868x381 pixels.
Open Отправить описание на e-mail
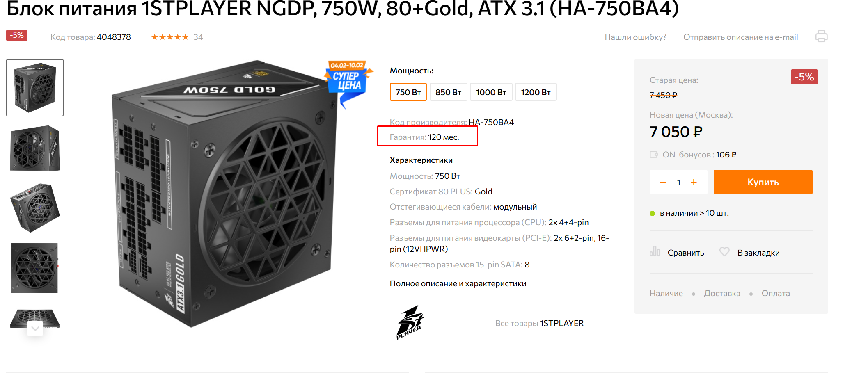pos(740,37)
